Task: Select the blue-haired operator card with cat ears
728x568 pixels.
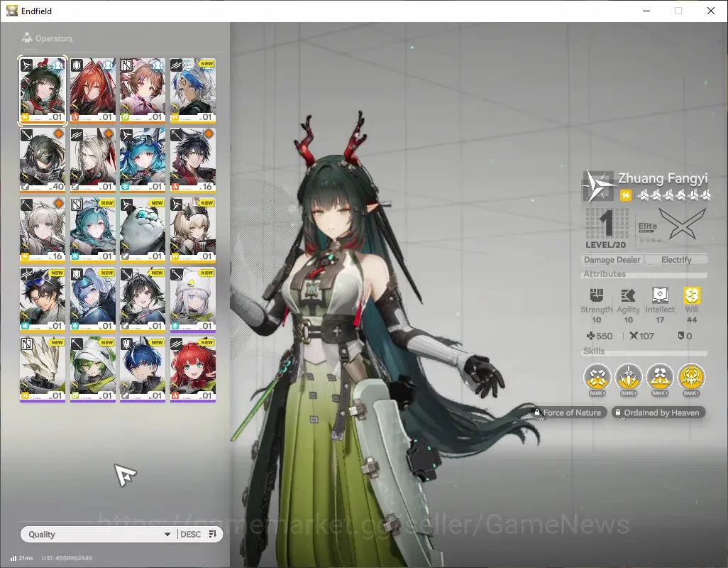Action: tap(143, 369)
